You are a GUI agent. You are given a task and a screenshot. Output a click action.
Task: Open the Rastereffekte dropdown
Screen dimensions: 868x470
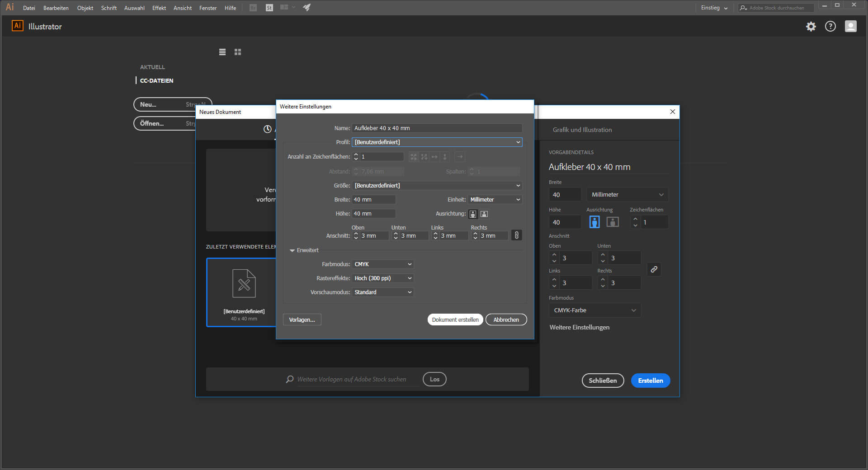pyautogui.click(x=382, y=278)
